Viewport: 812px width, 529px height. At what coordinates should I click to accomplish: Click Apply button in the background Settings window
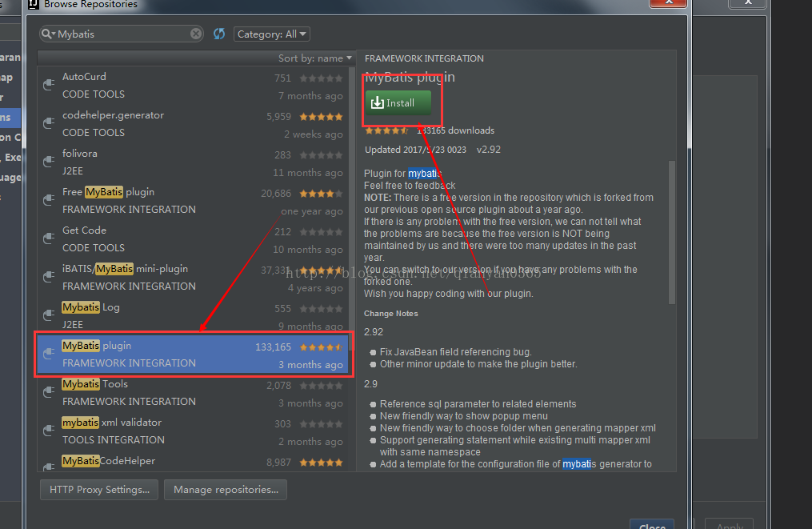pyautogui.click(x=729, y=525)
